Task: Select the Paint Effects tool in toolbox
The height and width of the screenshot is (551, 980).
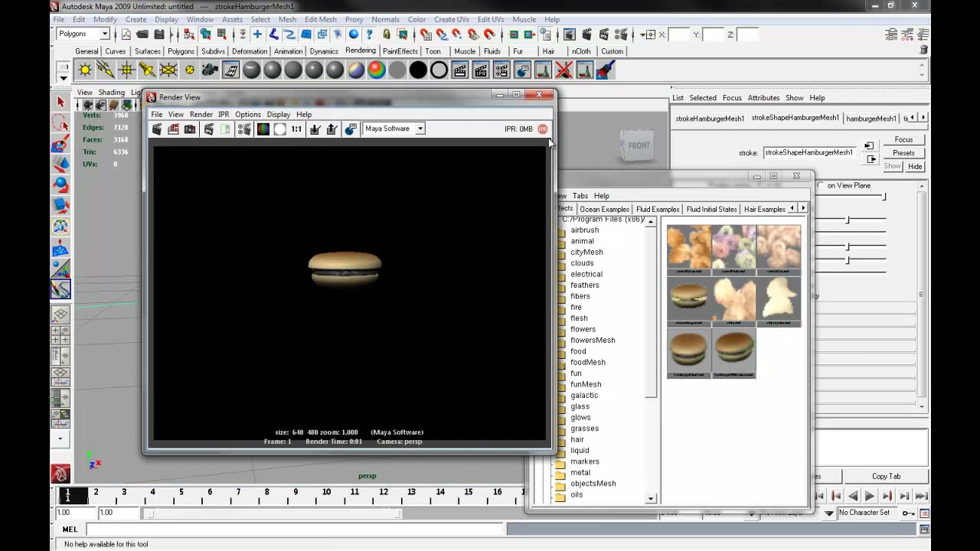Action: click(x=60, y=289)
